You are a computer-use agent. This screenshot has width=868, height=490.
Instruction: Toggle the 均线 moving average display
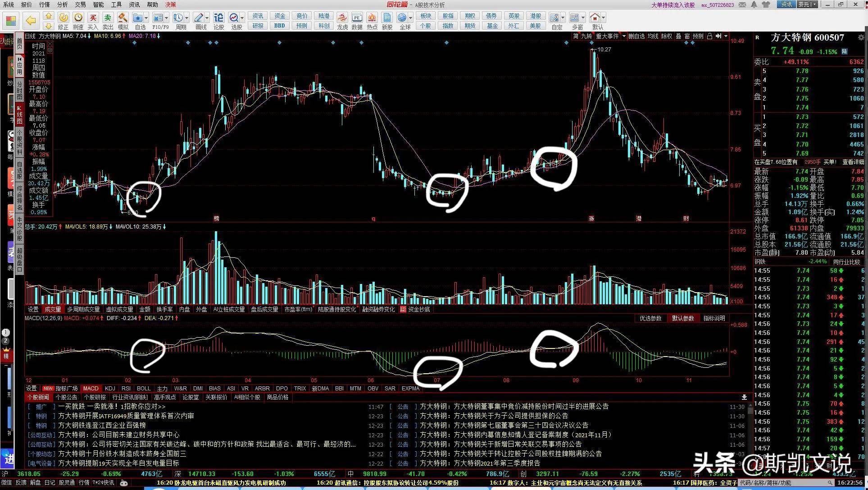tap(653, 36)
